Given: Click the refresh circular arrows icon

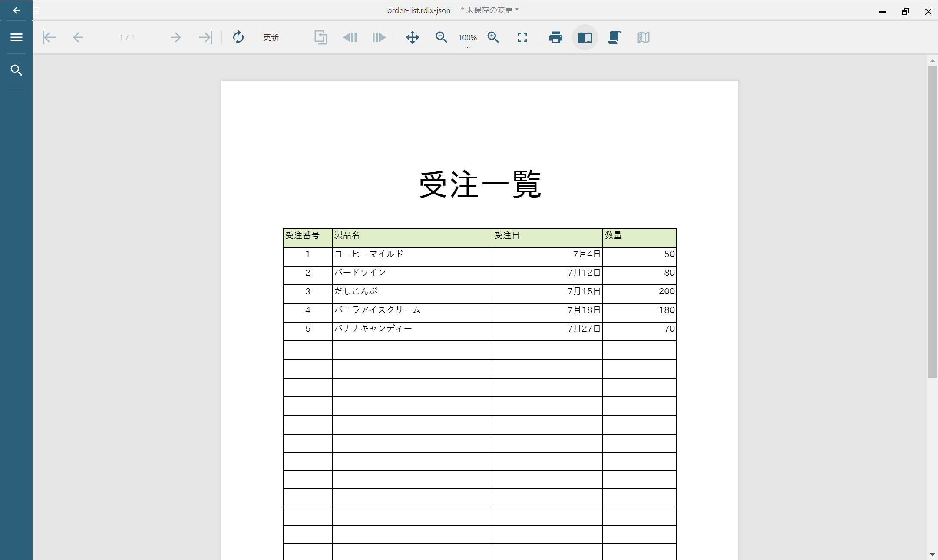Looking at the screenshot, I should (x=238, y=37).
